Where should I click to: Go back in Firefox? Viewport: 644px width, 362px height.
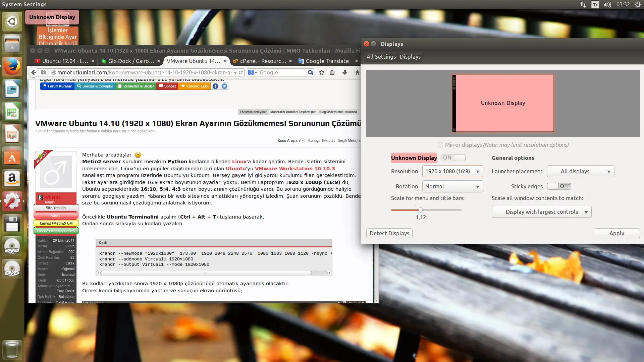point(34,72)
